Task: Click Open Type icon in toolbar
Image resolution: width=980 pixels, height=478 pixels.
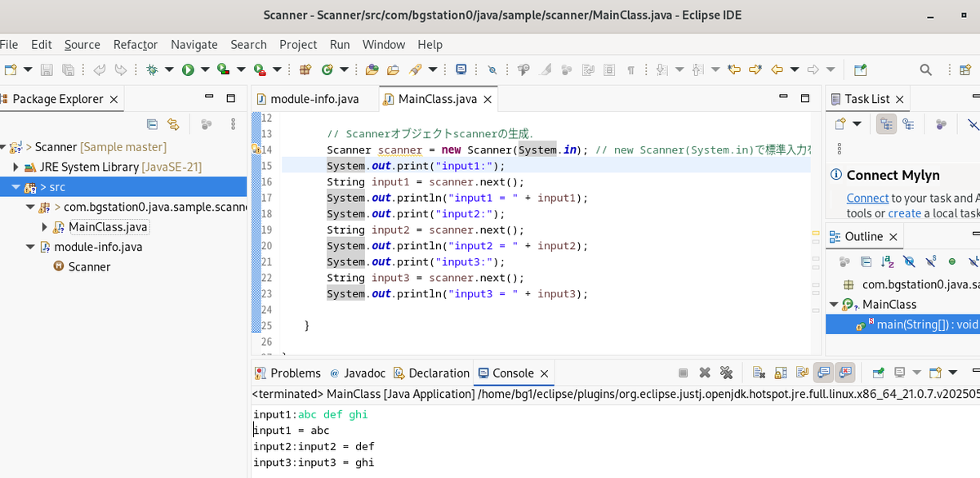Action: click(372, 70)
